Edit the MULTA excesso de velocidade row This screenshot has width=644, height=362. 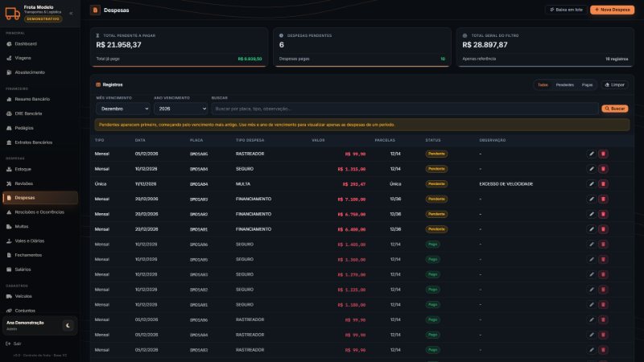592,184
